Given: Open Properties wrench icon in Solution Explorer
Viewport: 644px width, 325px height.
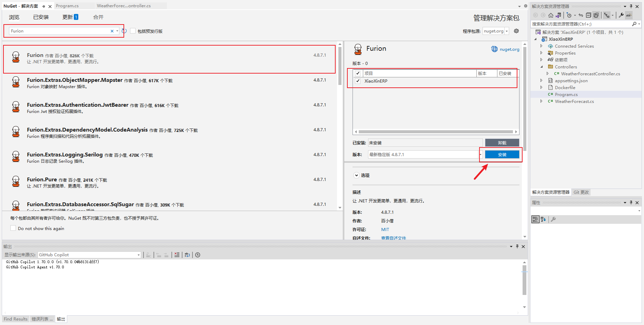Looking at the screenshot, I should (x=621, y=15).
